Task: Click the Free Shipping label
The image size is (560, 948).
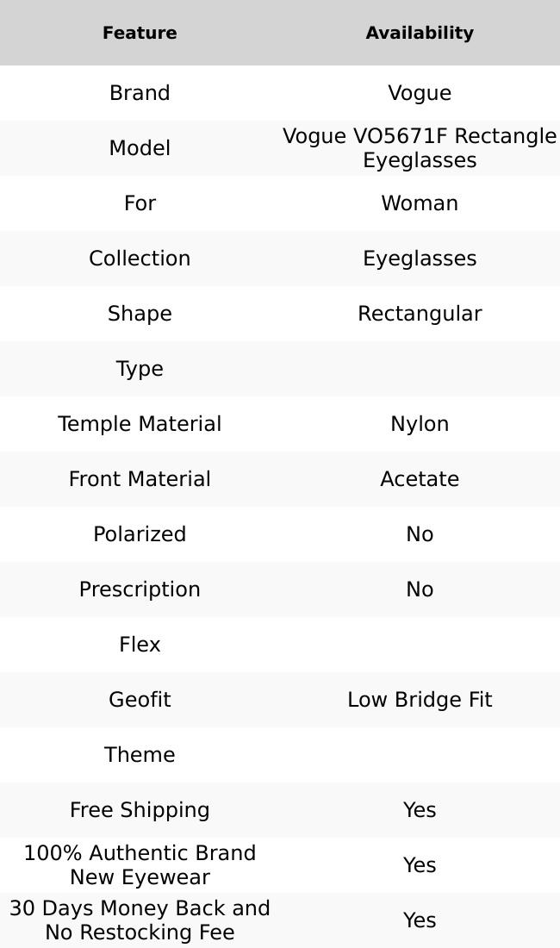Action: pyautogui.click(x=140, y=810)
